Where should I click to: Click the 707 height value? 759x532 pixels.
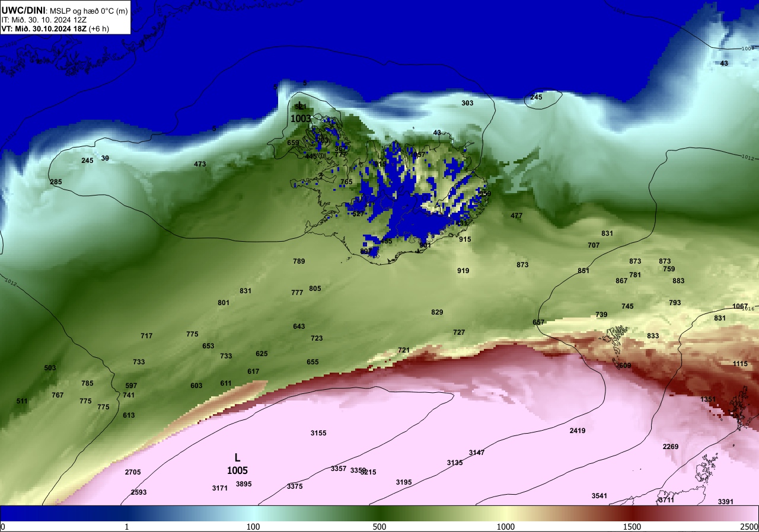[x=594, y=245]
